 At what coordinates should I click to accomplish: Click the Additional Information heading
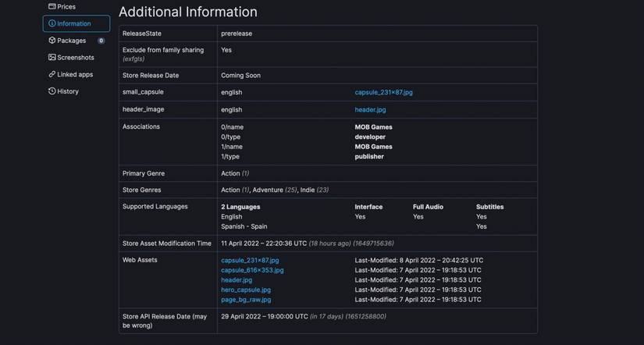coord(187,12)
